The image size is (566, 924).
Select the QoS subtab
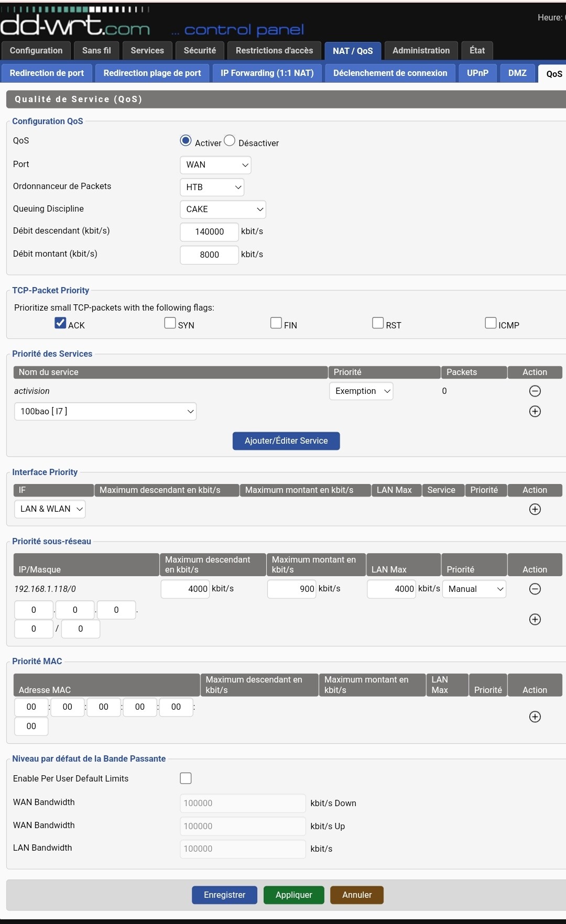click(553, 74)
